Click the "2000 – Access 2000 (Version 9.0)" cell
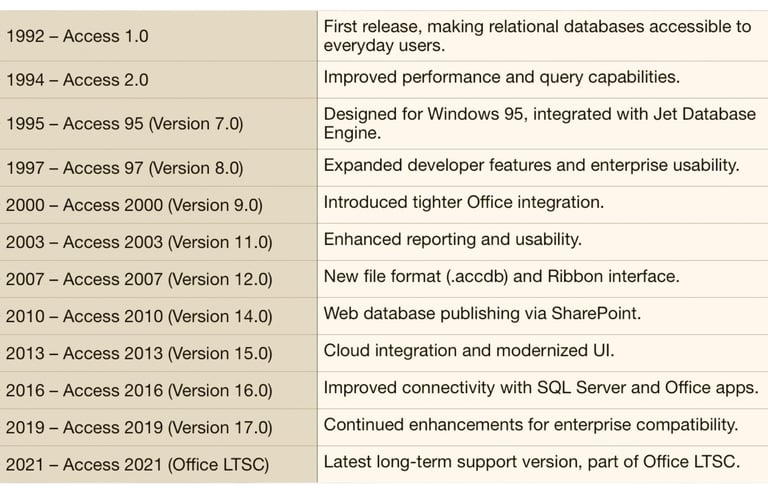The height and width of the screenshot is (503, 768). pyautogui.click(x=134, y=205)
